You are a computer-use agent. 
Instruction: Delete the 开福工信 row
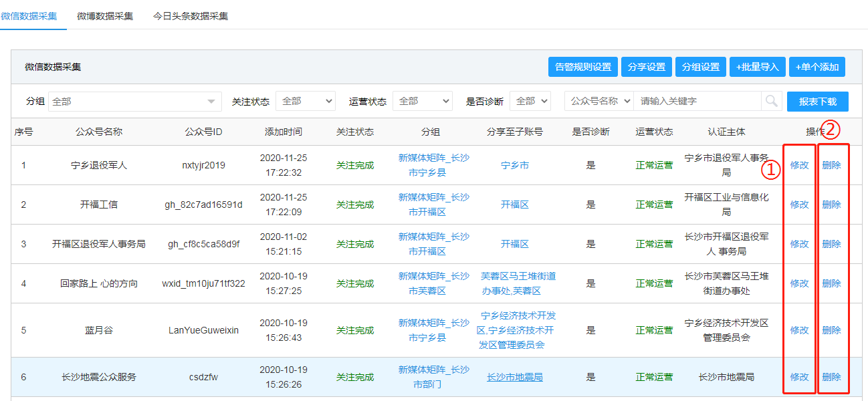(x=831, y=205)
